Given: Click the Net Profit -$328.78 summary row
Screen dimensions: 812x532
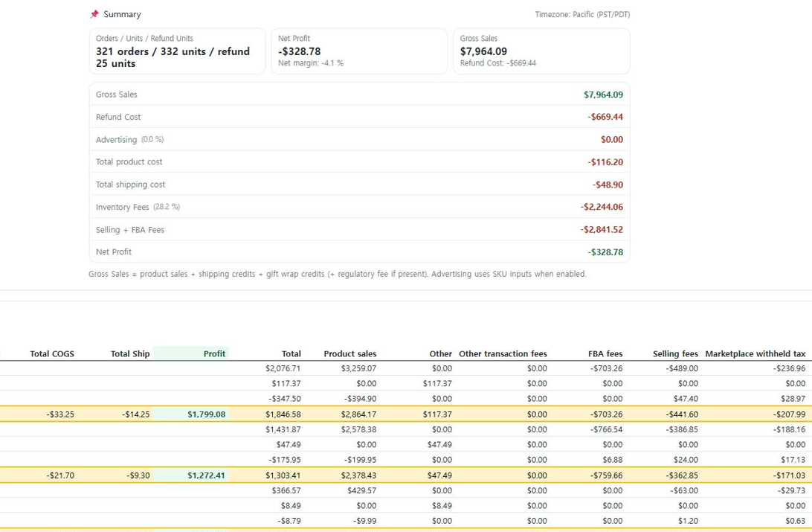Looking at the screenshot, I should tap(359, 251).
